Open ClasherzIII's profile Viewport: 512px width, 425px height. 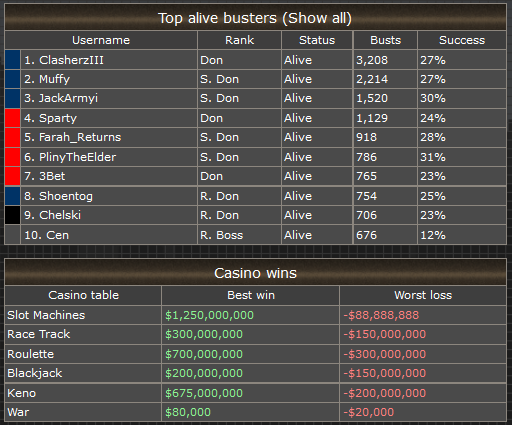coord(71,60)
